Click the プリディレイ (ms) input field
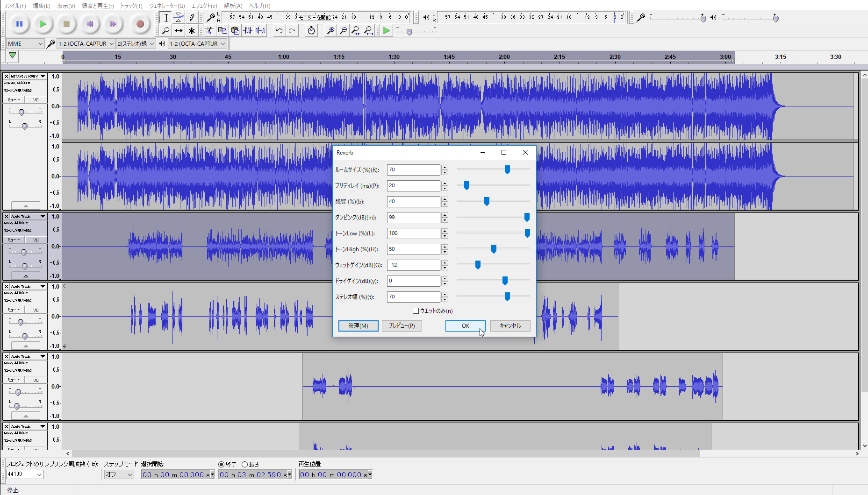The height and width of the screenshot is (495, 868). click(x=414, y=185)
